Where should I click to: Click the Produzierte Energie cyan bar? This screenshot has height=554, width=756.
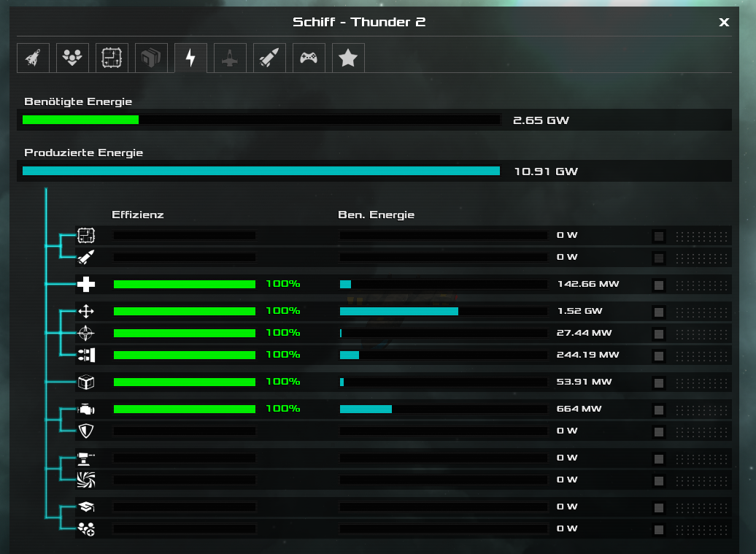(261, 171)
